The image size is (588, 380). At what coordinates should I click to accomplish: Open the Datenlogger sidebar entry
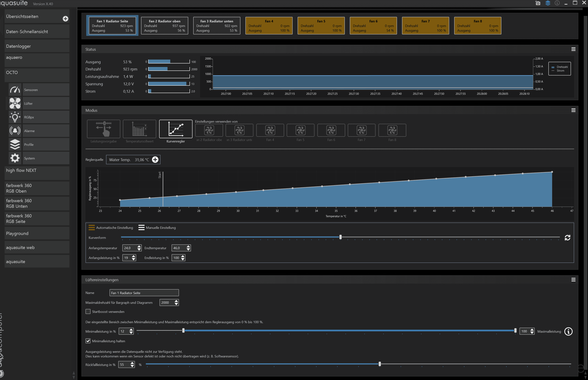pyautogui.click(x=37, y=46)
